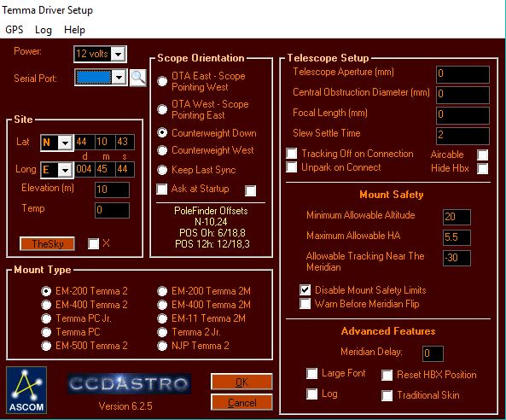Viewport: 506px width, 420px height.
Task: Click Central Obstruction Diameter field
Action: pos(462,95)
